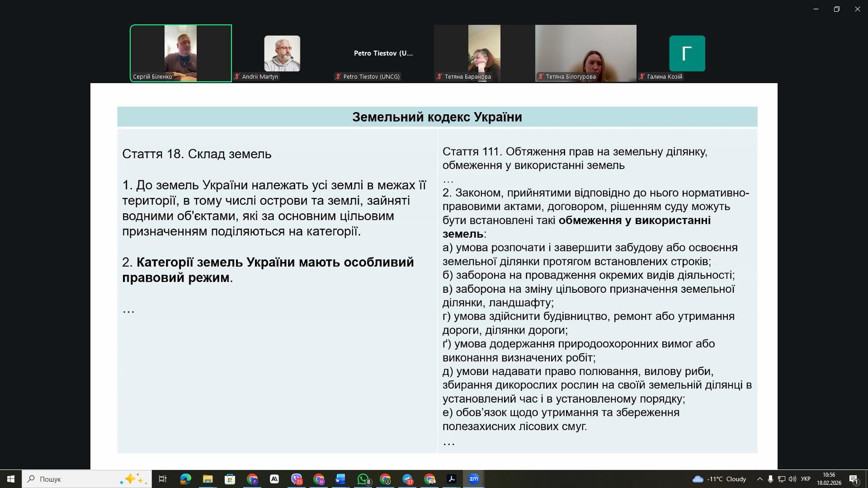Open the notifications action center
This screenshot has height=488, width=868.
(x=854, y=479)
